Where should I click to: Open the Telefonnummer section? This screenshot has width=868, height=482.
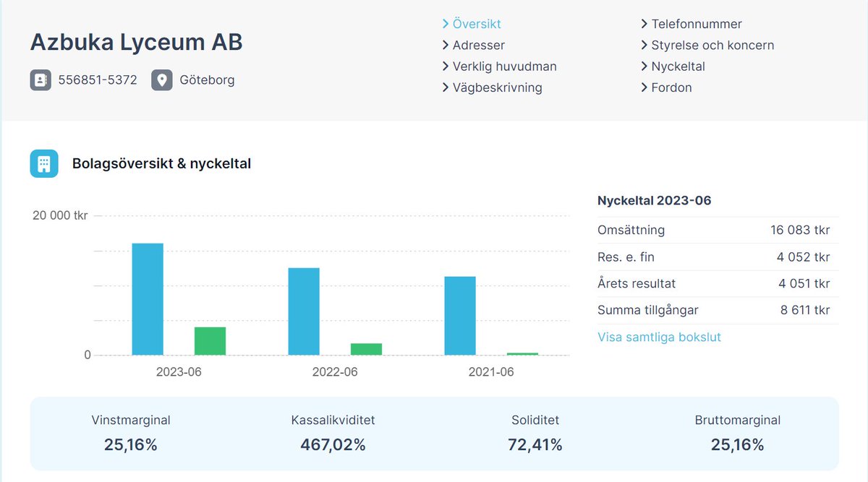click(697, 24)
